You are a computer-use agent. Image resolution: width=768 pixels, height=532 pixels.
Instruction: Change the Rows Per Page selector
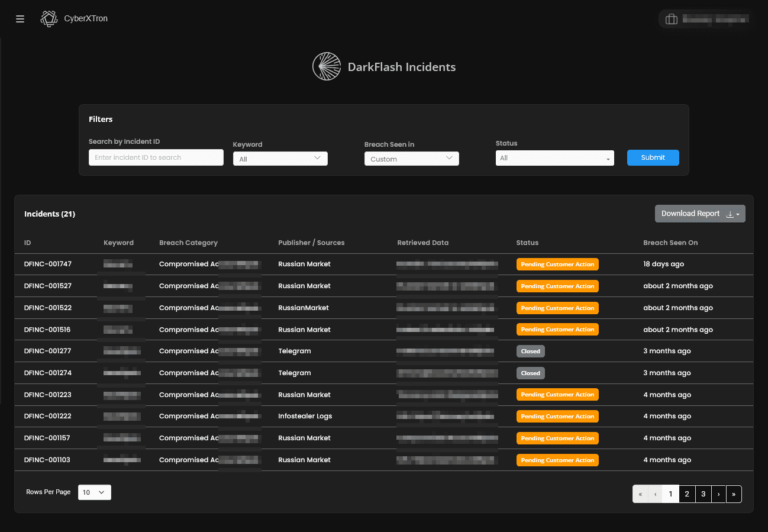click(94, 492)
